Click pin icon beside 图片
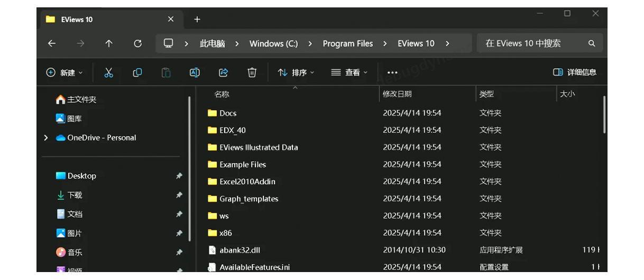Screen dimensions: 644x280 point(179,233)
